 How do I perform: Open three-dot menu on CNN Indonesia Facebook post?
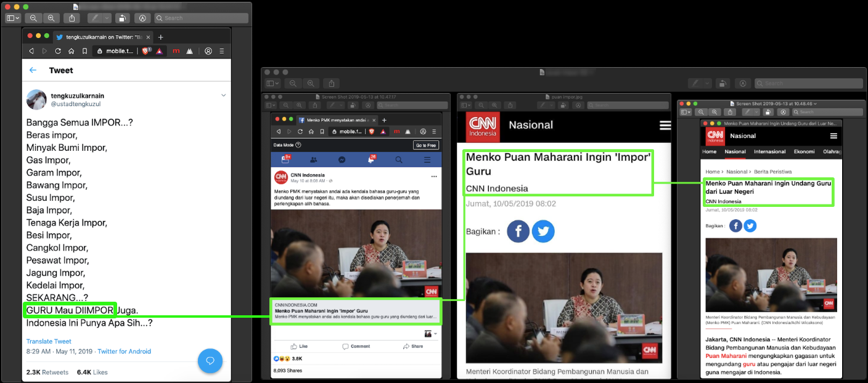point(434,176)
